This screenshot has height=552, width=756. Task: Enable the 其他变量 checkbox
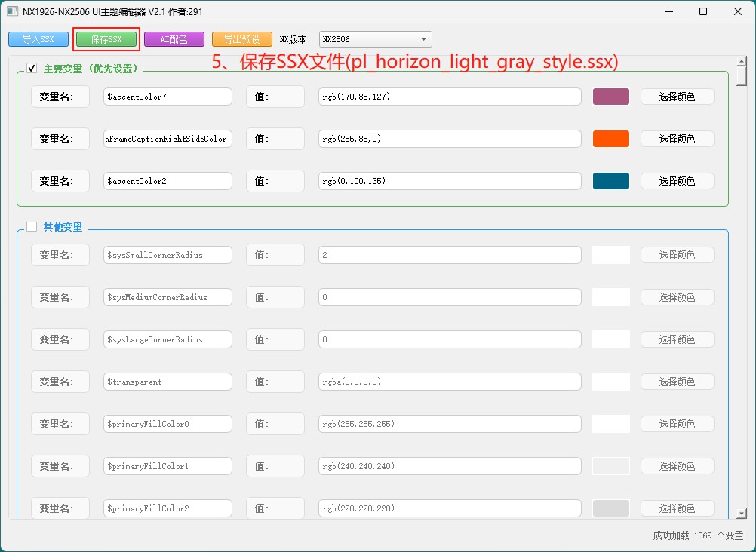[x=32, y=226]
